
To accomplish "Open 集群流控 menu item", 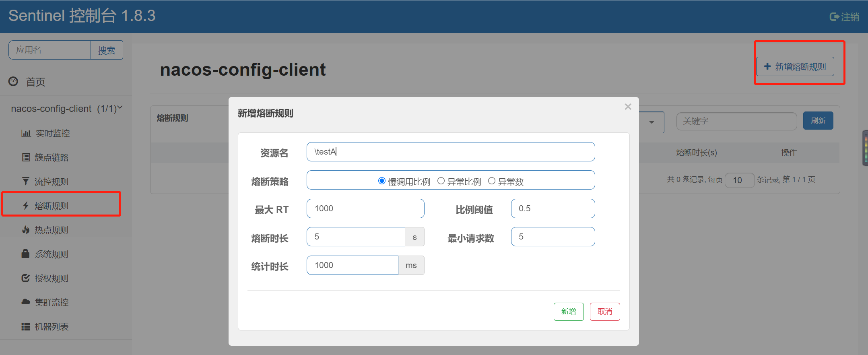I will click(52, 302).
